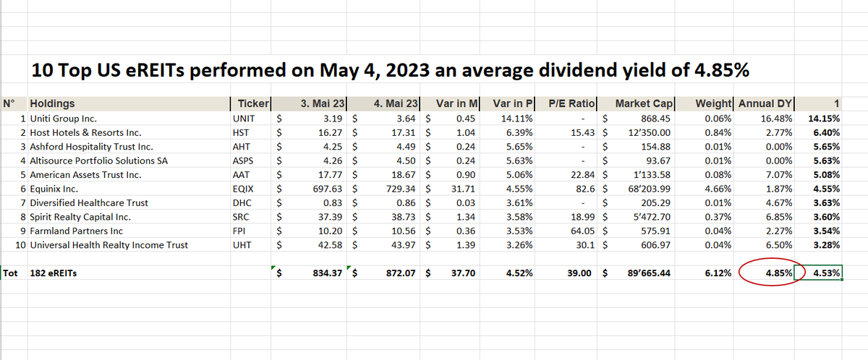868x360 pixels.
Task: Select the Uniti variation percent '14.11%'
Action: (x=506, y=118)
